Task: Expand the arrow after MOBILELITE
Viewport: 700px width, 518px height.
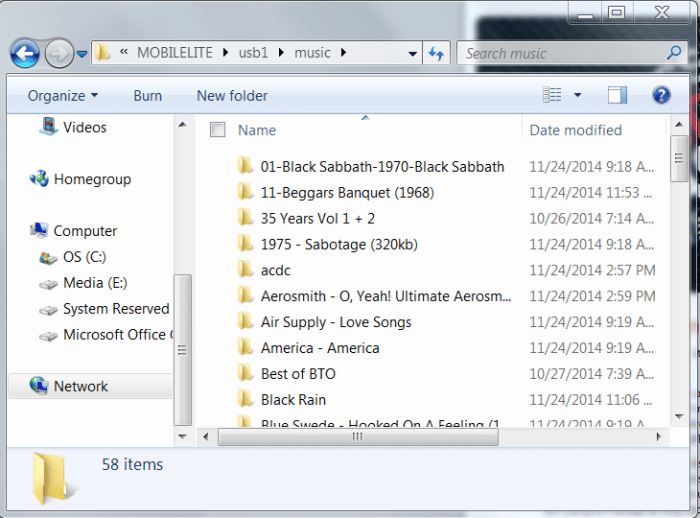Action: pyautogui.click(x=225, y=53)
